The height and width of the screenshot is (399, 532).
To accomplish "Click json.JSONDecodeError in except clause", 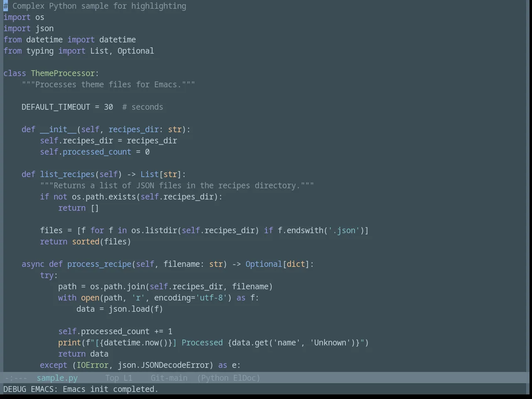I will tap(163, 365).
